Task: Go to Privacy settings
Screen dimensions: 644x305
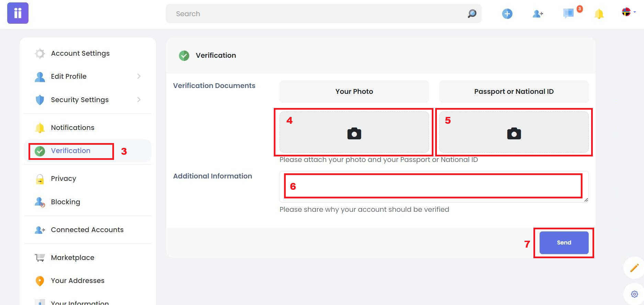Action: 88,178
